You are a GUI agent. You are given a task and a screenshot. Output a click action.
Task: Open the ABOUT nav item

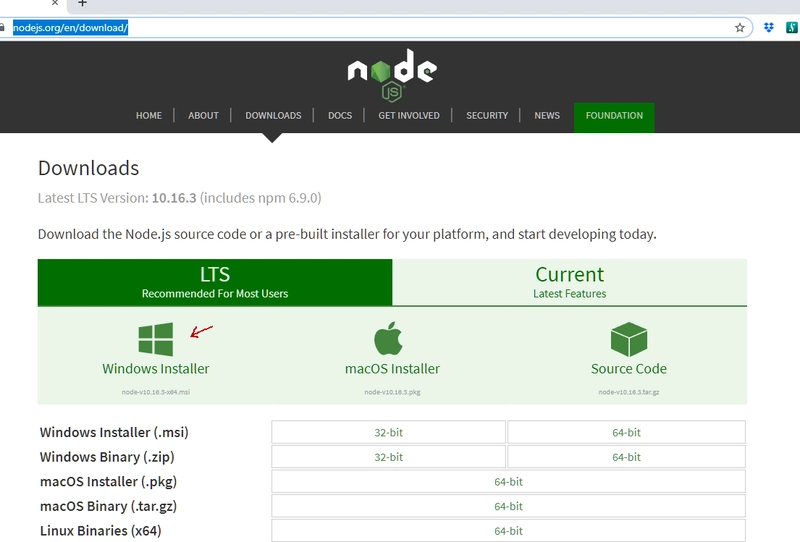(x=203, y=115)
